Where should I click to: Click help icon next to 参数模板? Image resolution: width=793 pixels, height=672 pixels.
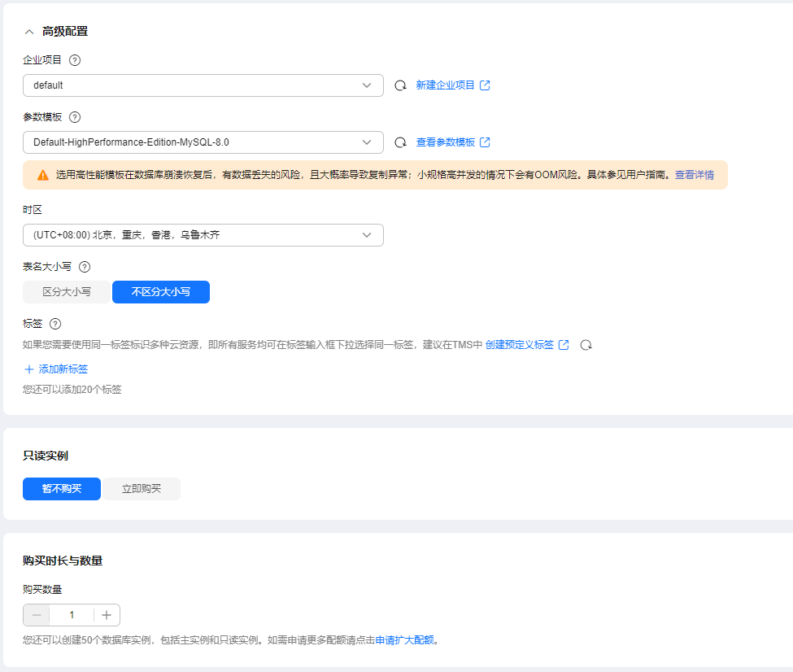click(75, 117)
